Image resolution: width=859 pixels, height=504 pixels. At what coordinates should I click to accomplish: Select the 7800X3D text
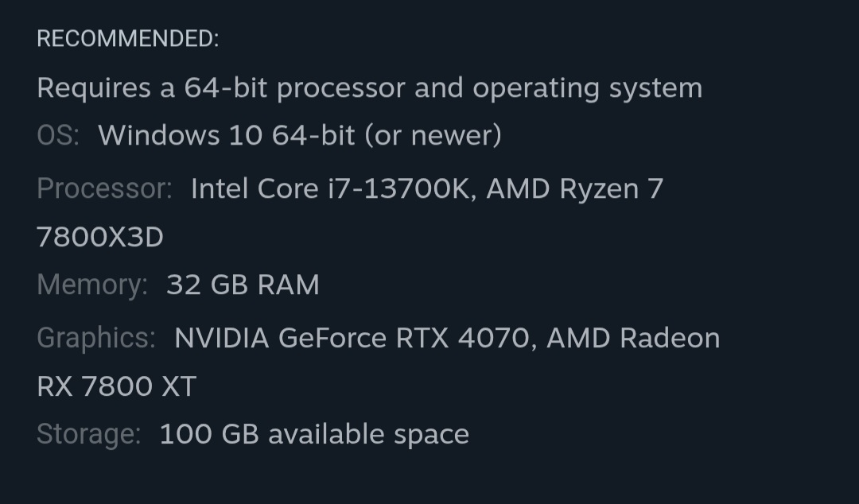coord(100,237)
